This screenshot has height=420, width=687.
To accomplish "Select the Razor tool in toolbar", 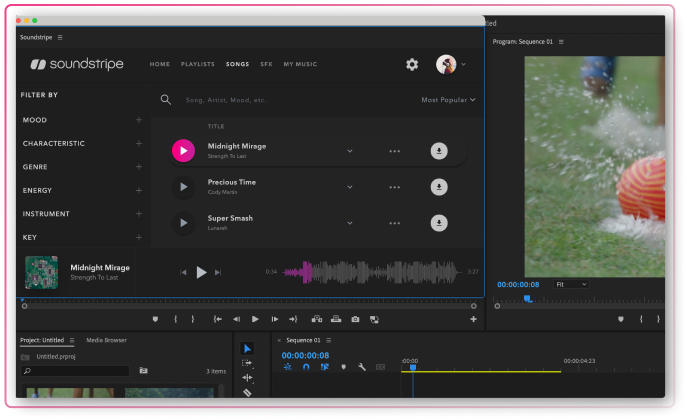I will click(x=248, y=393).
